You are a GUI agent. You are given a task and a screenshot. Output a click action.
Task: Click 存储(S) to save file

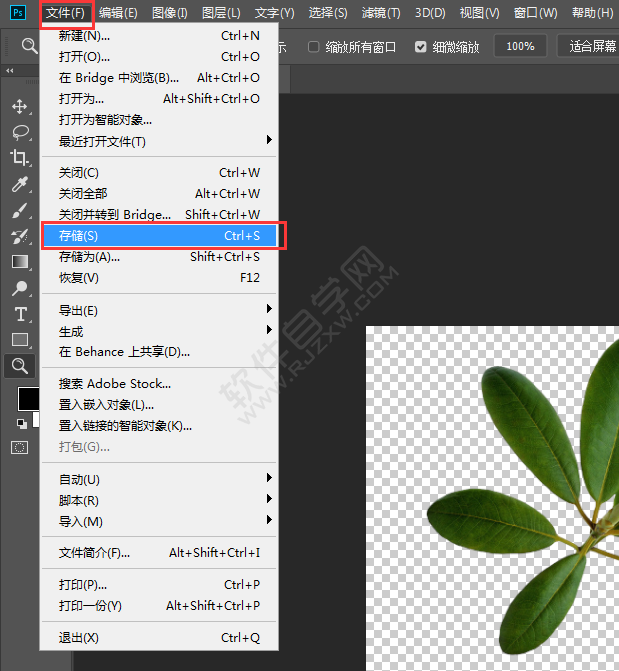point(159,235)
